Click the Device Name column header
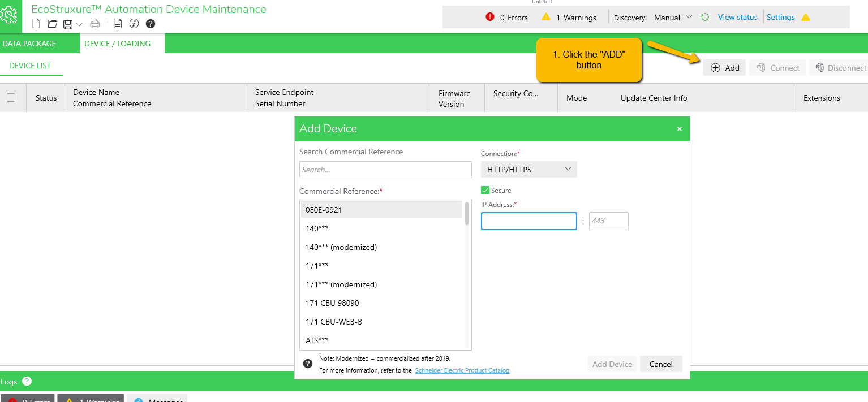Viewport: 868px width, 402px height. click(96, 92)
